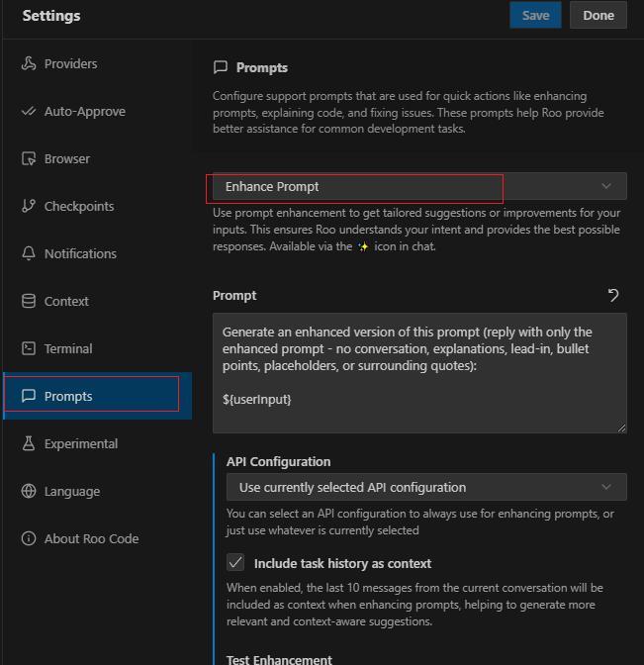The height and width of the screenshot is (665, 644).
Task: Open the Experimental settings section
Action: coord(97,443)
